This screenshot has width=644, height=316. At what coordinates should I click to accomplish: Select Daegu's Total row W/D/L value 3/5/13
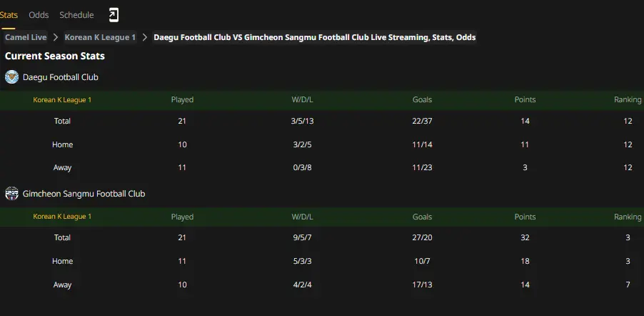click(302, 121)
